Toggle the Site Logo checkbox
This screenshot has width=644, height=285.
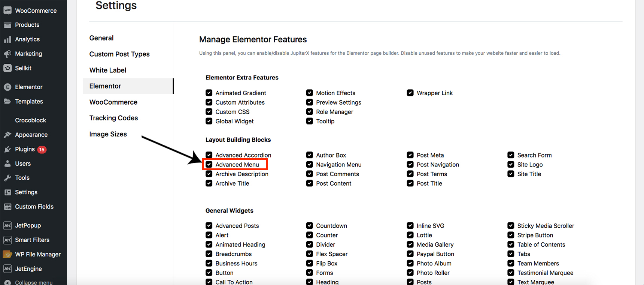511,164
